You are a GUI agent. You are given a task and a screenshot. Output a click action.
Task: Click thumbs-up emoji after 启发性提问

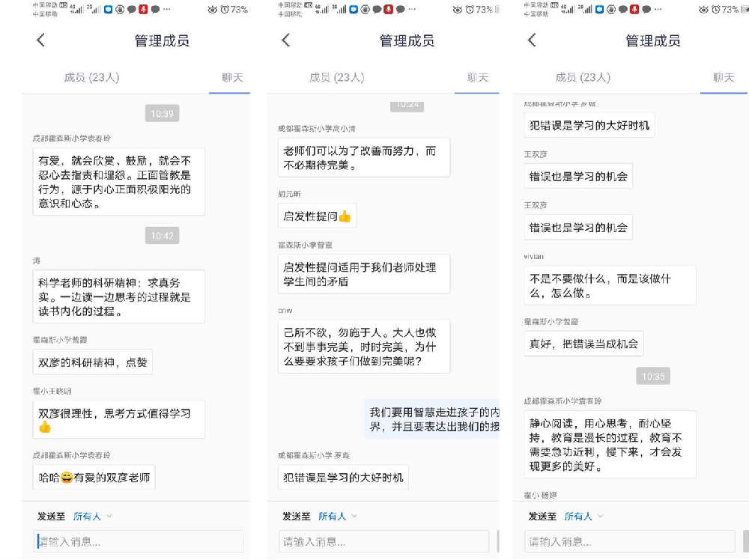click(x=345, y=216)
